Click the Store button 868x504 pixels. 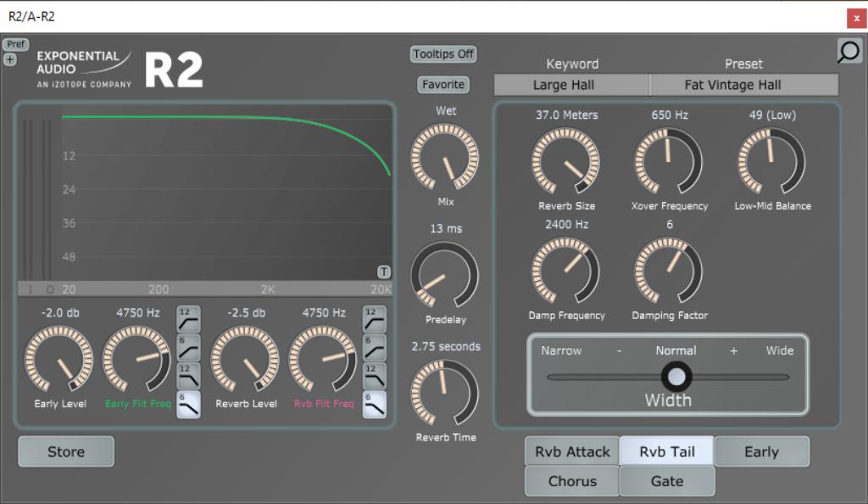[x=65, y=451]
